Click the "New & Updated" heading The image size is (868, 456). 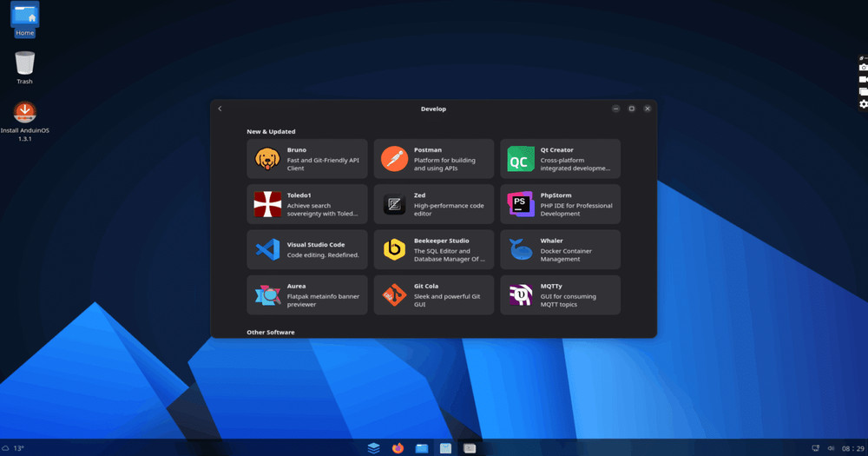click(x=271, y=132)
